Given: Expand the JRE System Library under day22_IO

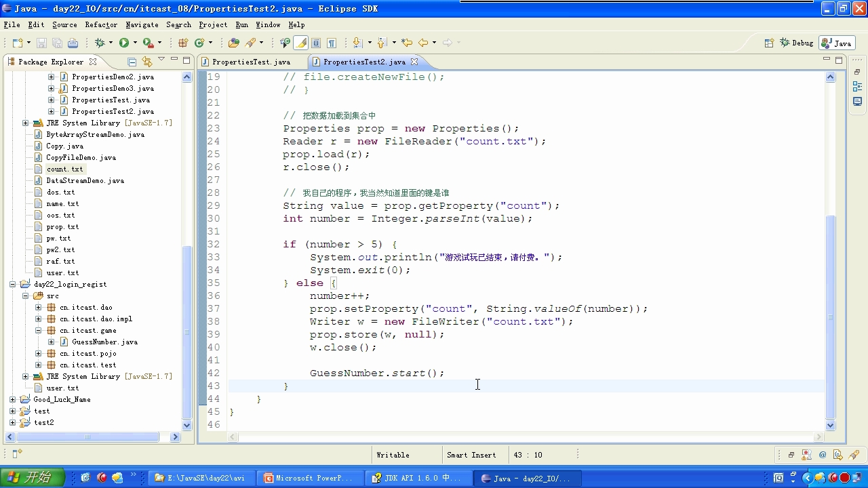Looking at the screenshot, I should [x=26, y=123].
